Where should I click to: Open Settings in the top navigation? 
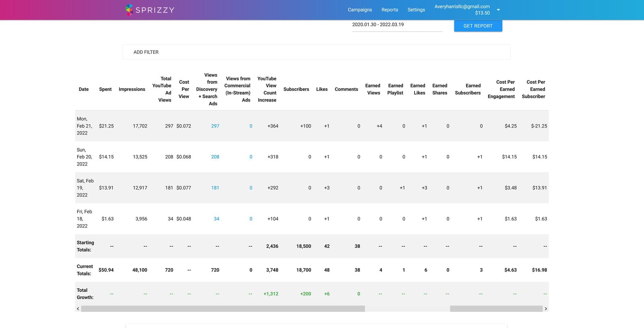[416, 10]
